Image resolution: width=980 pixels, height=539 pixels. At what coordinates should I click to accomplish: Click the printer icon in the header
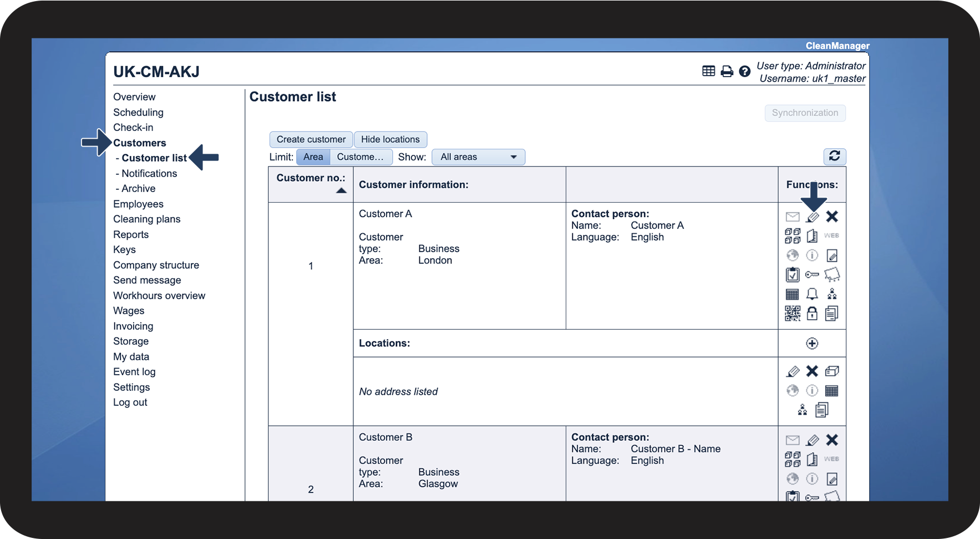point(727,72)
